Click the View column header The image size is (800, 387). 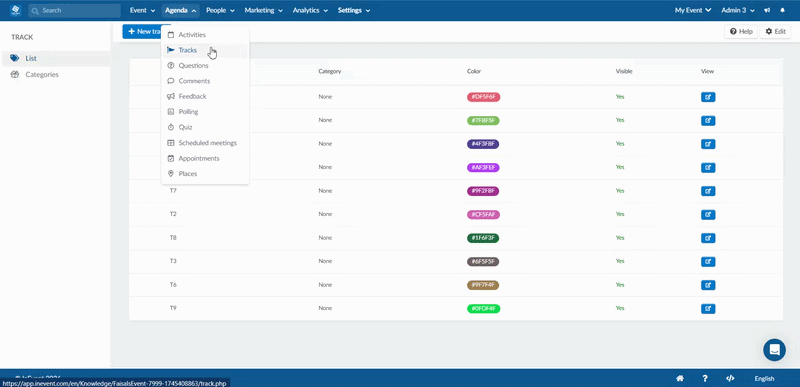707,71
